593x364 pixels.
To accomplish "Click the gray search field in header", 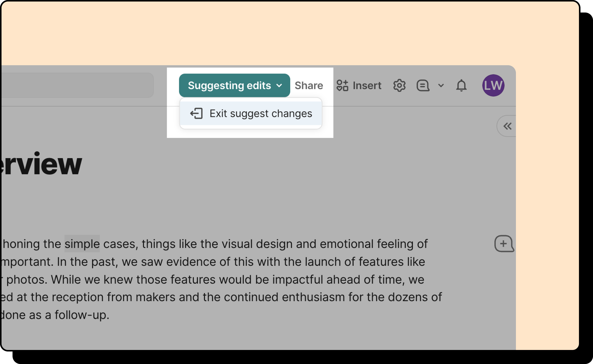I will coord(77,86).
